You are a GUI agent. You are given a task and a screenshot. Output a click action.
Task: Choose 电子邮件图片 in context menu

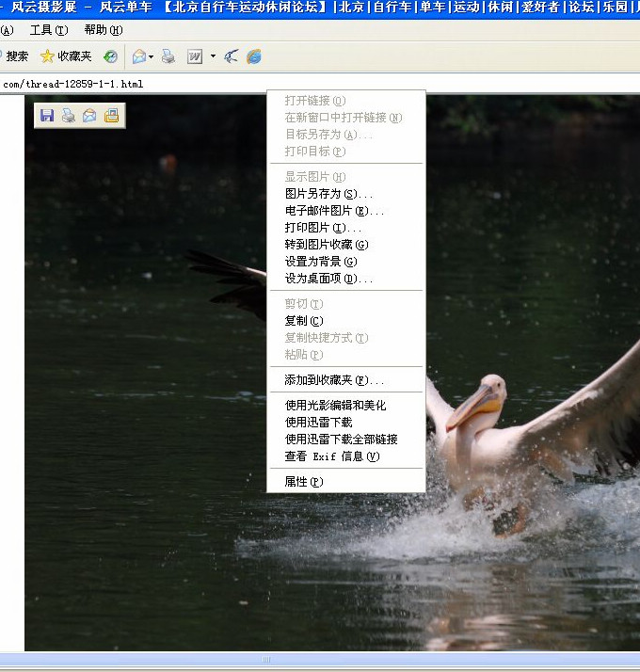click(346, 211)
